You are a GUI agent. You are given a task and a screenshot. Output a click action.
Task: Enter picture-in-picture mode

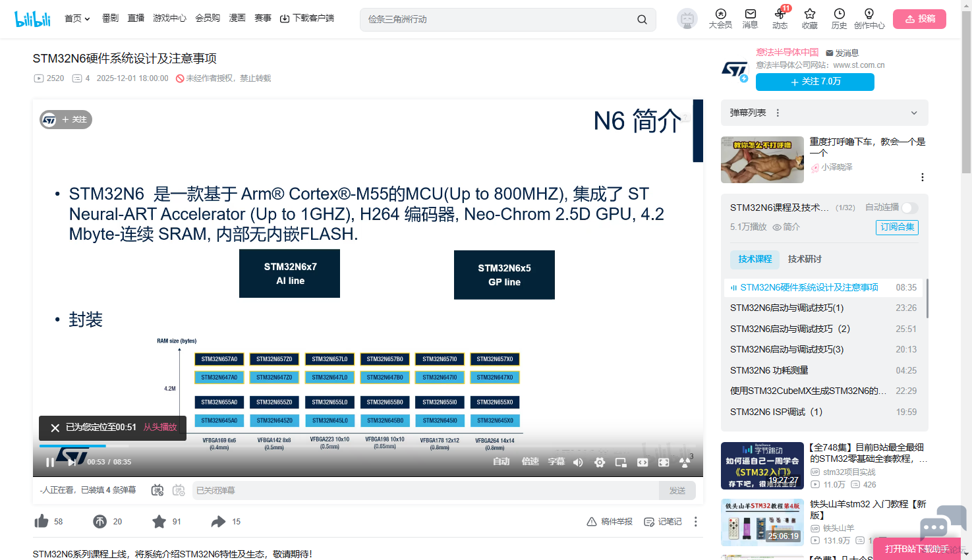coord(621,462)
